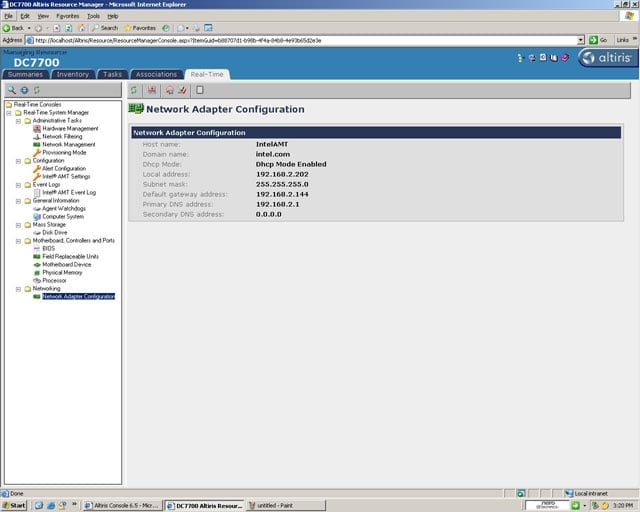
Task: Collapse the General Information folder
Action: click(18, 201)
